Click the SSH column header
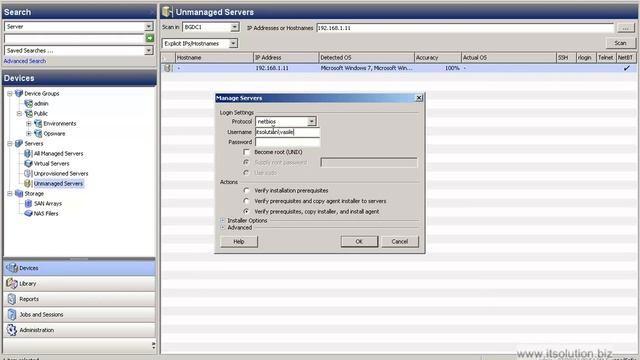This screenshot has width=640, height=360. (566, 58)
